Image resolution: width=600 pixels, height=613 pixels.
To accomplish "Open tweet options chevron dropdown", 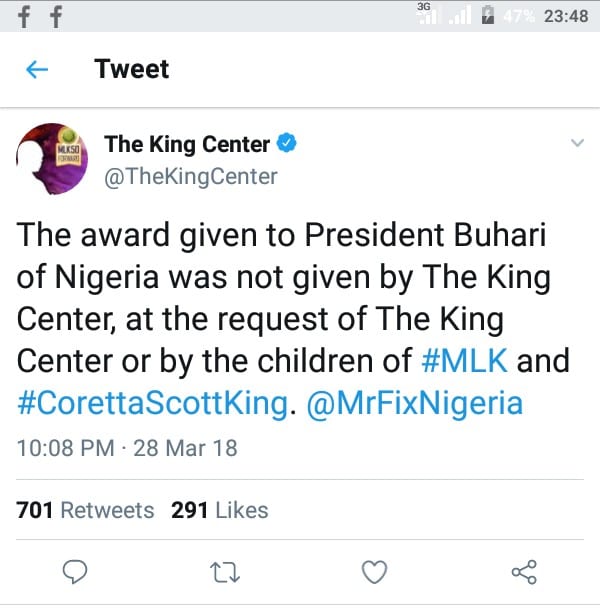I will pyautogui.click(x=576, y=144).
